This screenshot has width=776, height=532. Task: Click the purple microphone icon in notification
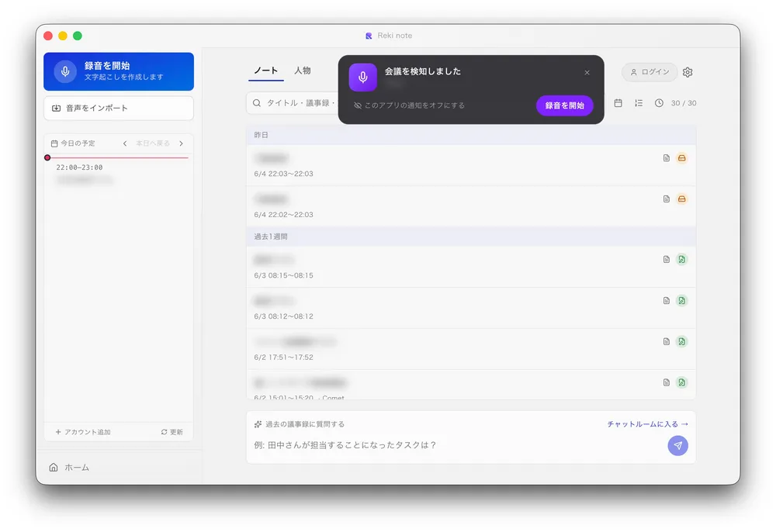coord(362,77)
